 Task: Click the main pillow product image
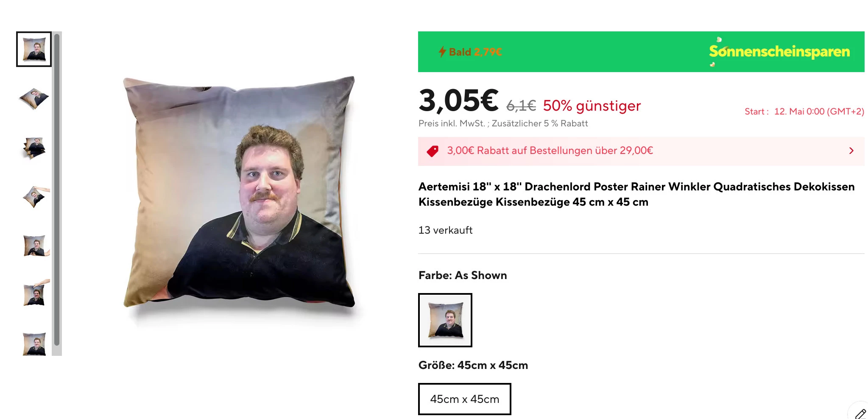coord(239,193)
